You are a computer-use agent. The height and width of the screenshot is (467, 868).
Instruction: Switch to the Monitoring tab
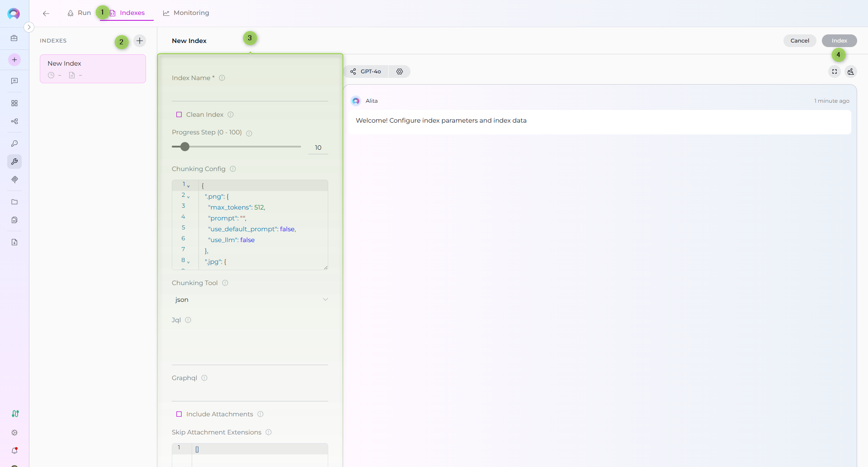186,13
